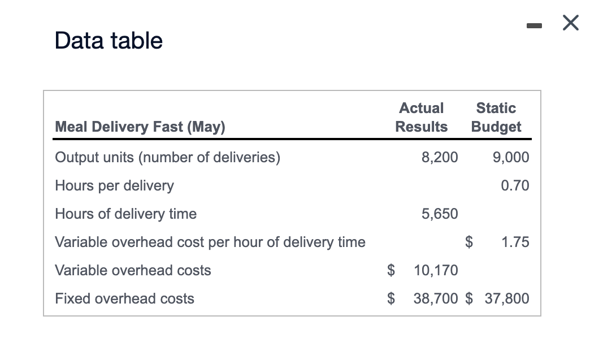
Task: Select the Static Budget column header
Action: (496, 117)
